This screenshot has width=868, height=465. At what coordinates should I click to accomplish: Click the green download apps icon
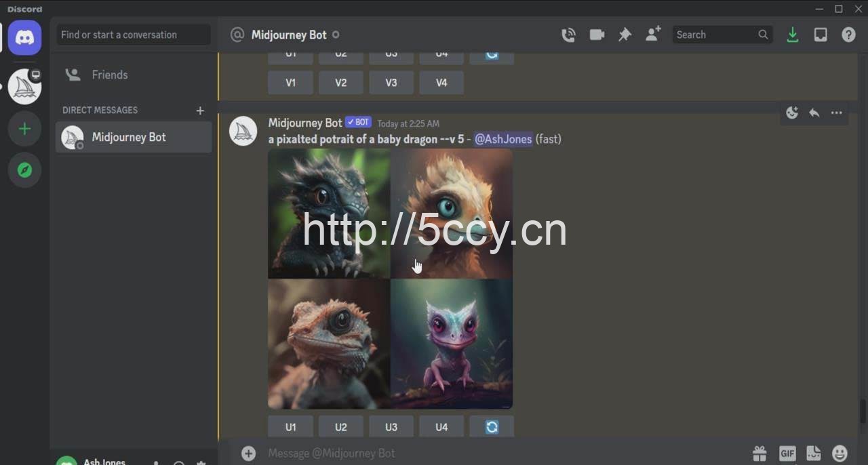point(792,35)
